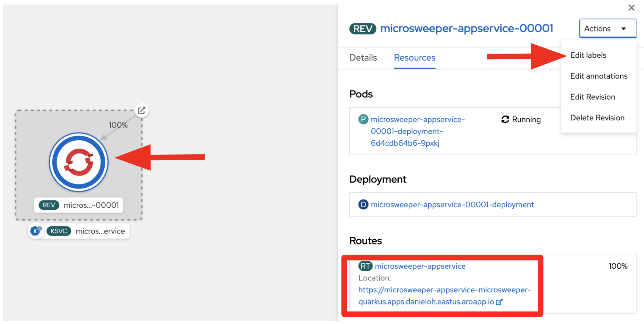Select Edit labels from the menu

588,55
